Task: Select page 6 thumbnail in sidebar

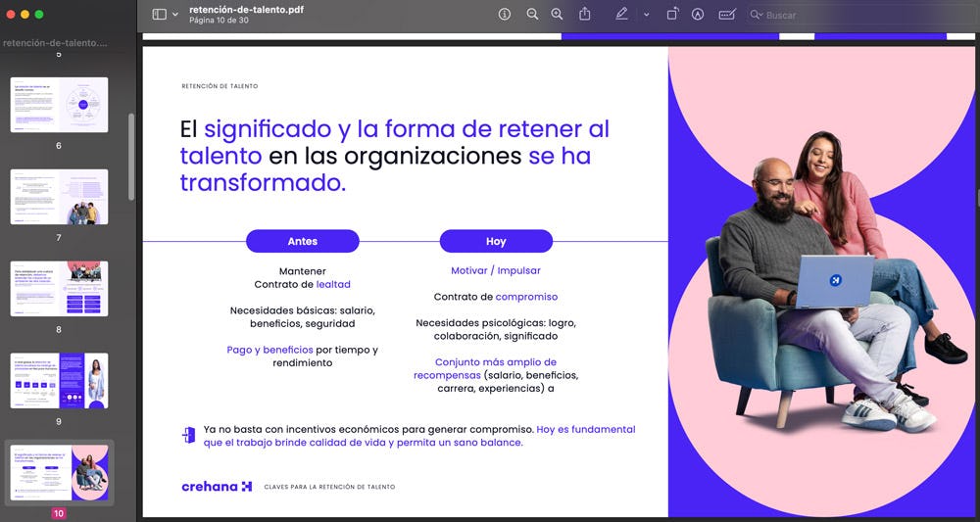Action: (x=59, y=105)
